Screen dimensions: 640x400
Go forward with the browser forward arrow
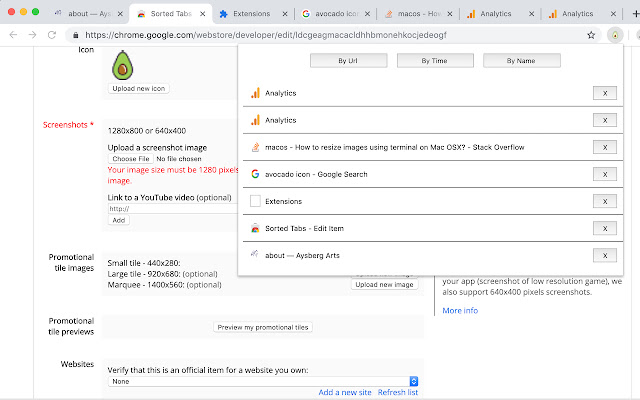click(33, 35)
